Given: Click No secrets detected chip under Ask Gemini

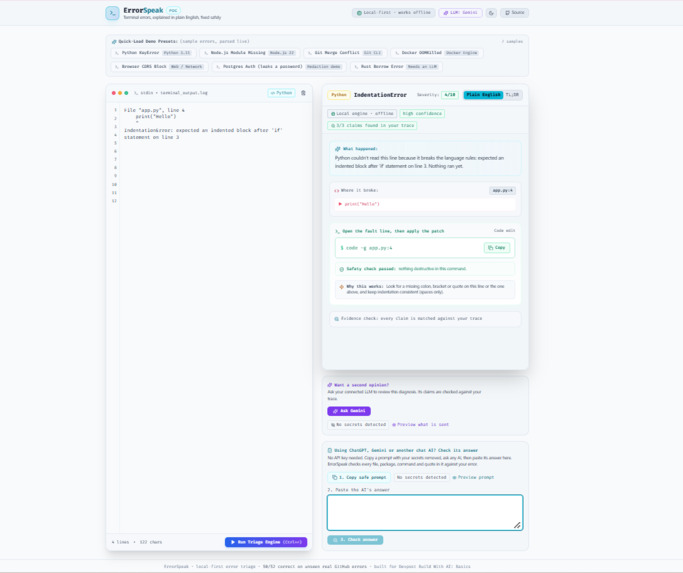Looking at the screenshot, I should (358, 424).
